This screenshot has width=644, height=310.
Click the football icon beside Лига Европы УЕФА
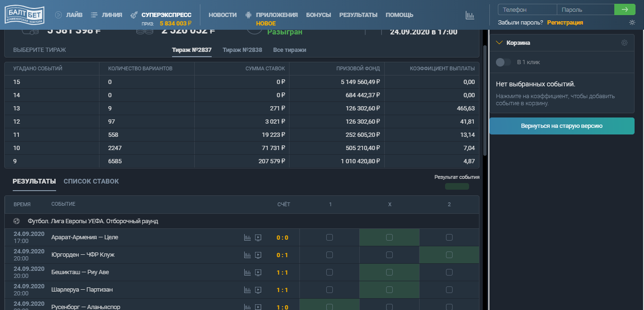[17, 221]
